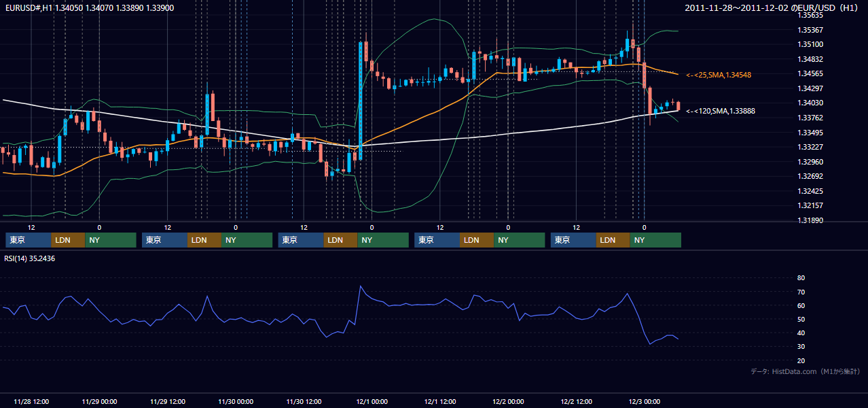
Task: Click price axis label 1.35635
Action: [810, 15]
